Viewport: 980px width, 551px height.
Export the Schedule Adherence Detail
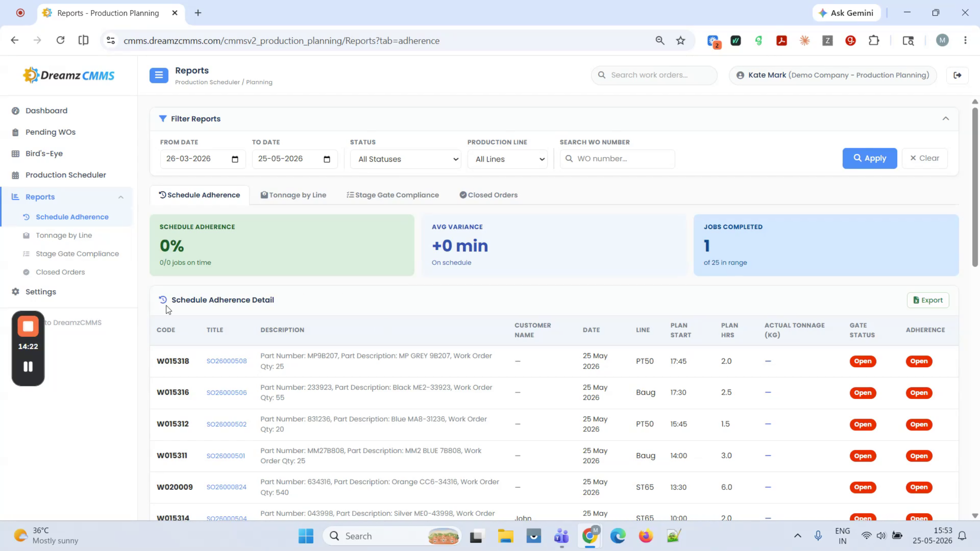point(928,300)
